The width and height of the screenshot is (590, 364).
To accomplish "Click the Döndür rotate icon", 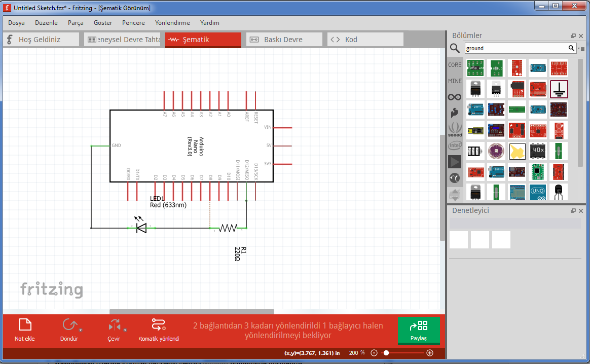I will 69,325.
